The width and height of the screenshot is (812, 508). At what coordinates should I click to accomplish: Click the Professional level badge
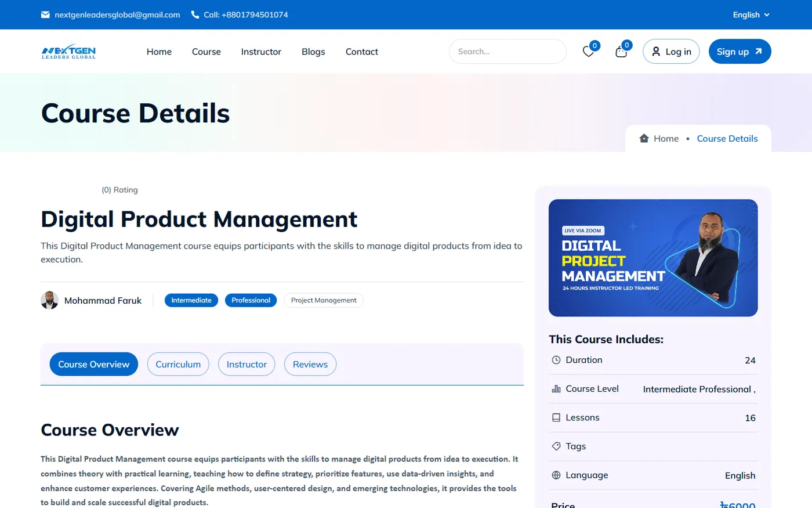point(251,300)
